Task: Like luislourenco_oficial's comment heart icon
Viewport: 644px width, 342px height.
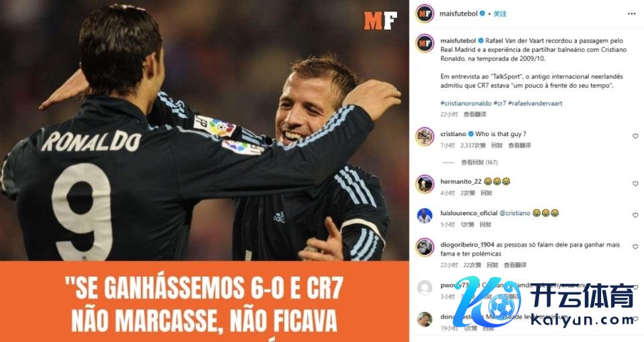Action: pyautogui.click(x=635, y=215)
